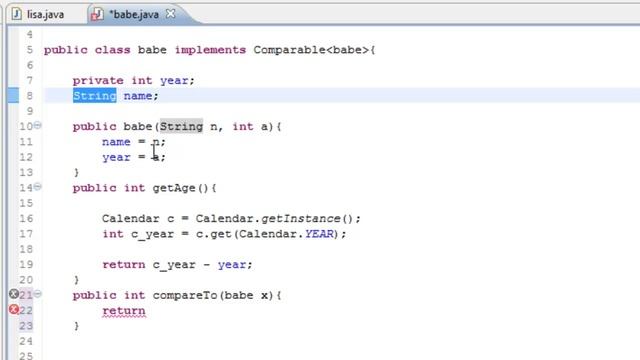Collapse the getAge method at line 14
Image resolution: width=640 pixels, height=360 pixels.
tap(38, 187)
